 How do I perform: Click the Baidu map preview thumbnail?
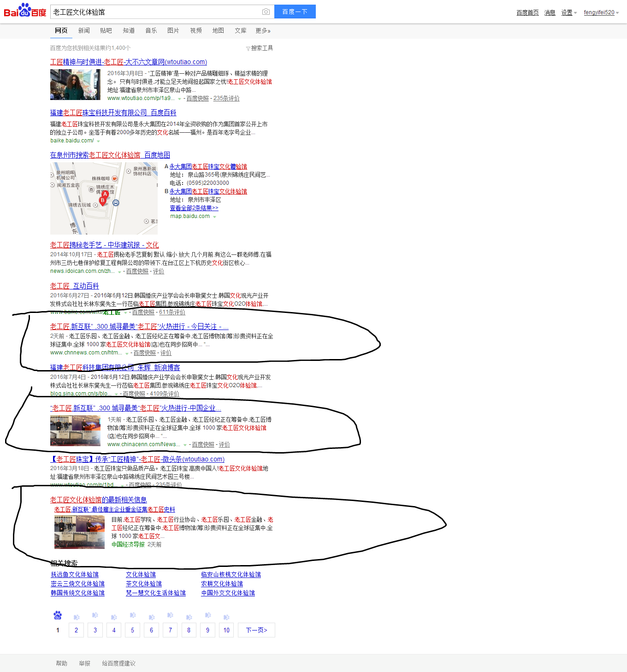pyautogui.click(x=104, y=198)
